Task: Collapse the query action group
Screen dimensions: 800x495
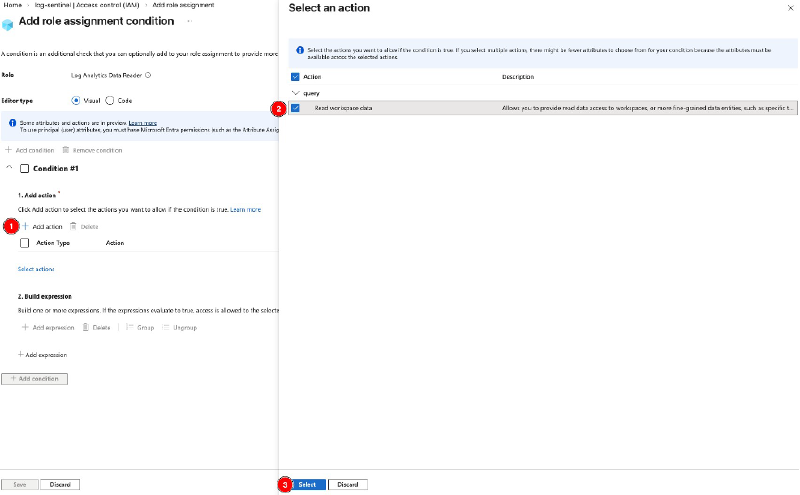Action: (x=295, y=92)
